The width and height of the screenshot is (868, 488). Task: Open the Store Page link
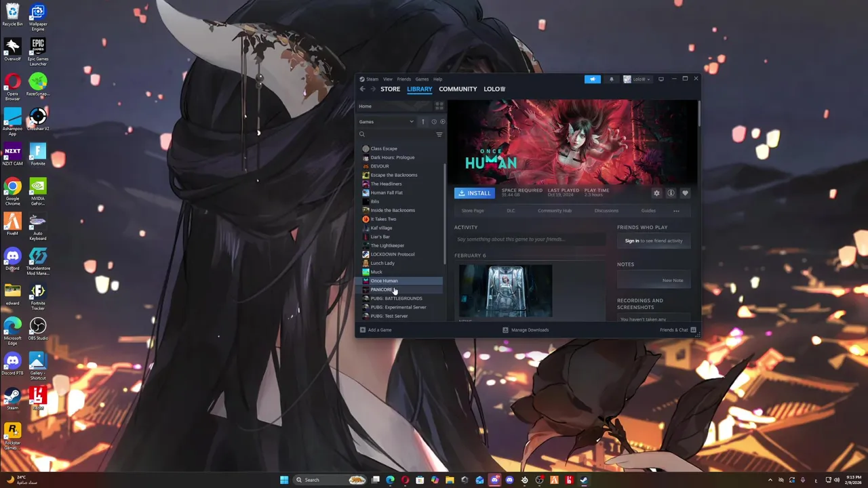pyautogui.click(x=473, y=211)
